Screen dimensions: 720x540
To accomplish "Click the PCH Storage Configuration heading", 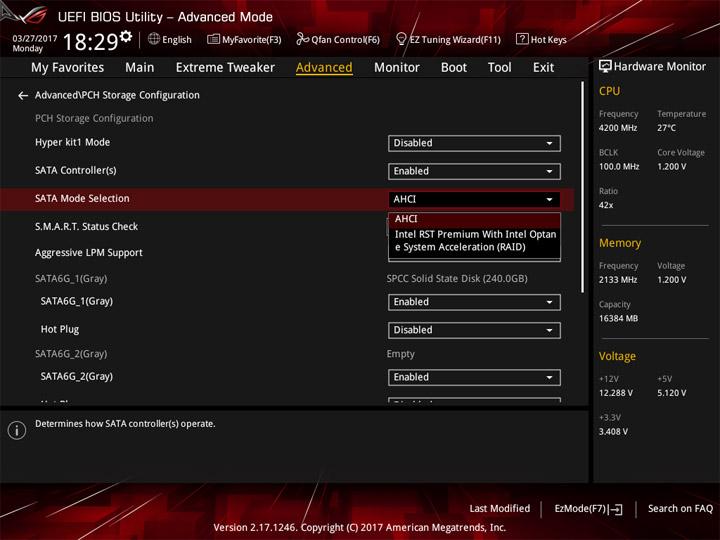I will tap(94, 118).
